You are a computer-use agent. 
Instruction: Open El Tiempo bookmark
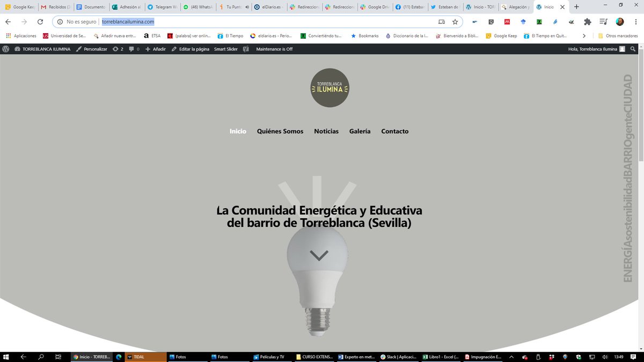pos(230,36)
